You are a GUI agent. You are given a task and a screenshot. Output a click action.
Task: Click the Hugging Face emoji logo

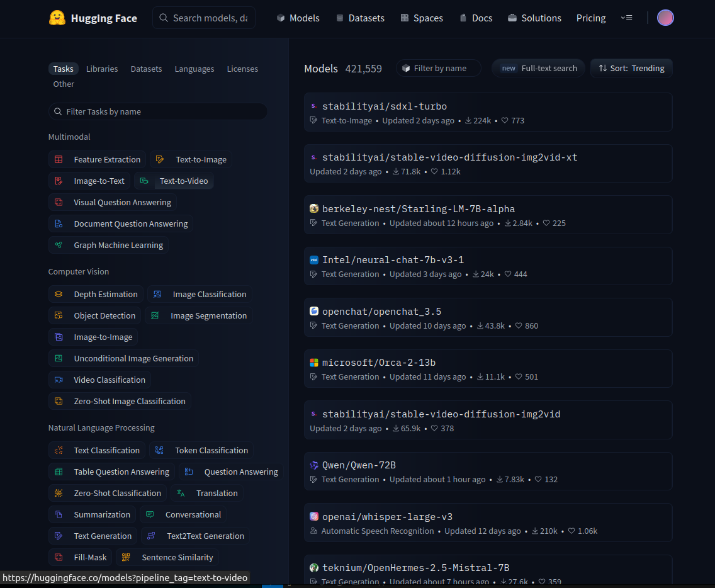click(x=57, y=18)
